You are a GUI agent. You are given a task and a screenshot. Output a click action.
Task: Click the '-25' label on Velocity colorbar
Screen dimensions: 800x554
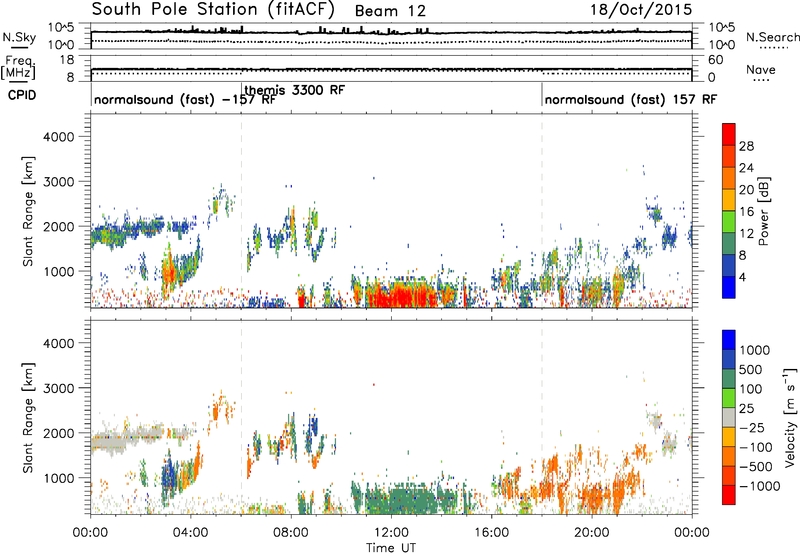pos(753,428)
